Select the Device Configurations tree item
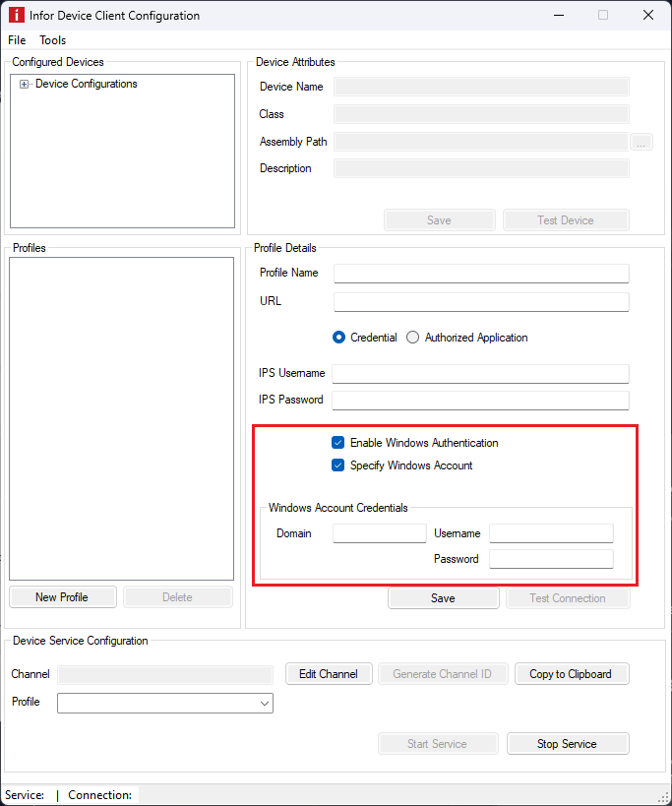672x806 pixels. [x=87, y=85]
